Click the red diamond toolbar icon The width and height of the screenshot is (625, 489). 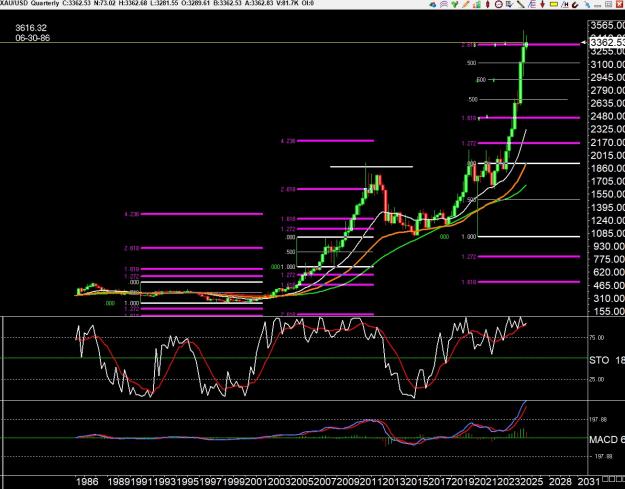tap(487, 4)
